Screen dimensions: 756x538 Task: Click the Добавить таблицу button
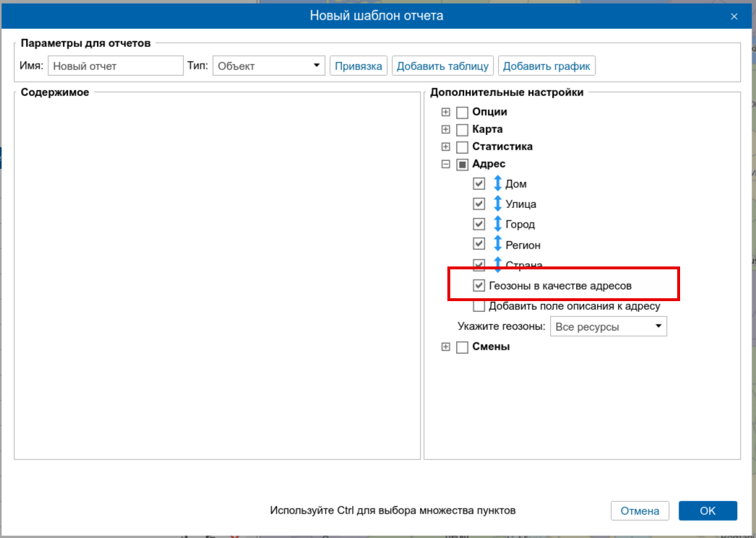tap(443, 66)
